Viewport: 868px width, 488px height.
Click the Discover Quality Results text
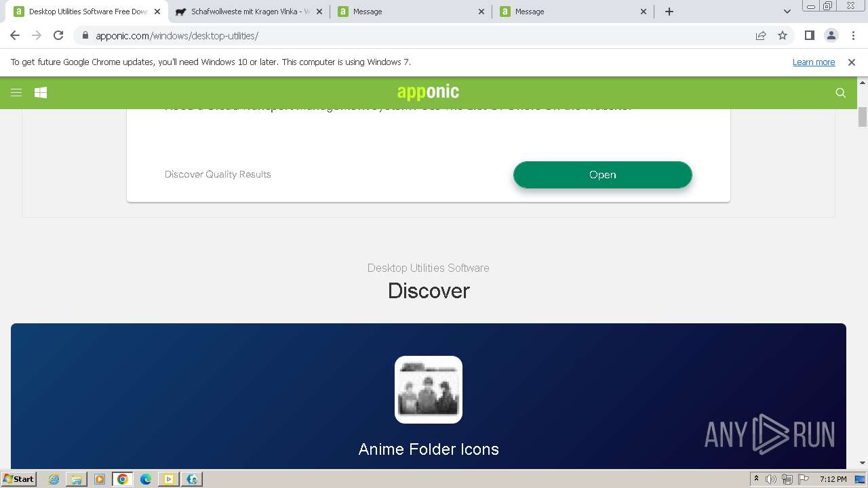coord(218,174)
